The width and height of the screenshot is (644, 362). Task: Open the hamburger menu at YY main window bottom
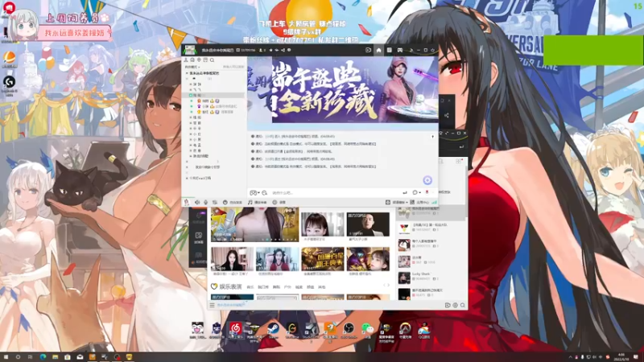pos(212,306)
